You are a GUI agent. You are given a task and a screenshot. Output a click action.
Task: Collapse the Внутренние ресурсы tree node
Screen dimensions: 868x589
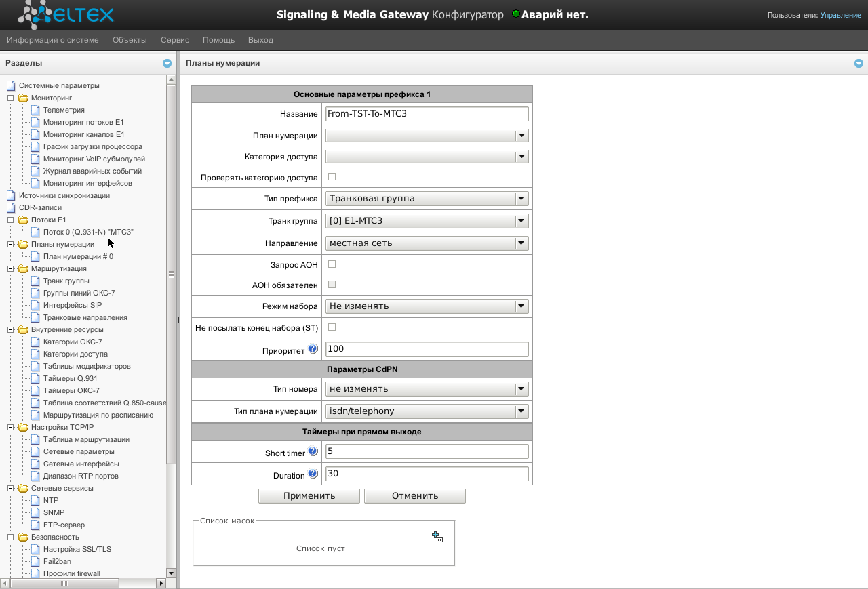coord(11,330)
